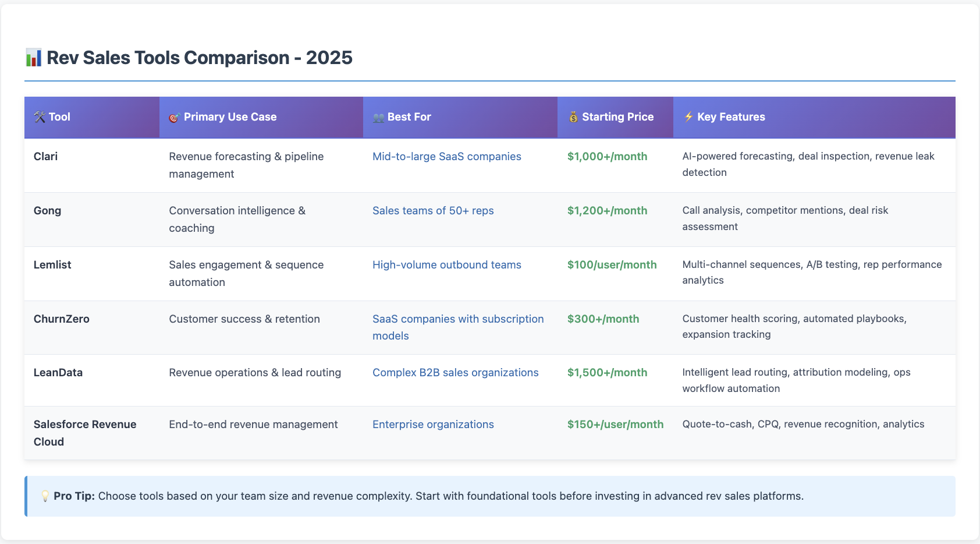Image resolution: width=980 pixels, height=544 pixels.
Task: Click the Salesforce Revenue Cloud tool name
Action: (x=85, y=433)
